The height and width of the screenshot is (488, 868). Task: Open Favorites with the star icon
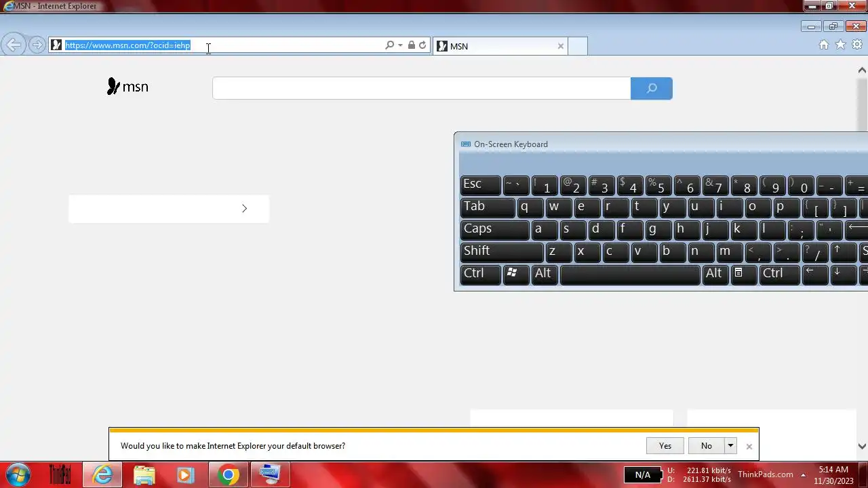840,45
